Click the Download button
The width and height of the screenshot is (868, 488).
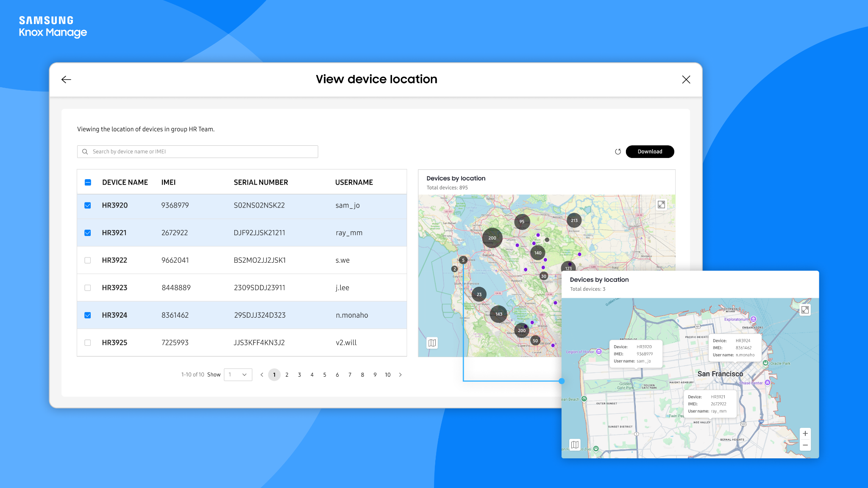(x=650, y=152)
